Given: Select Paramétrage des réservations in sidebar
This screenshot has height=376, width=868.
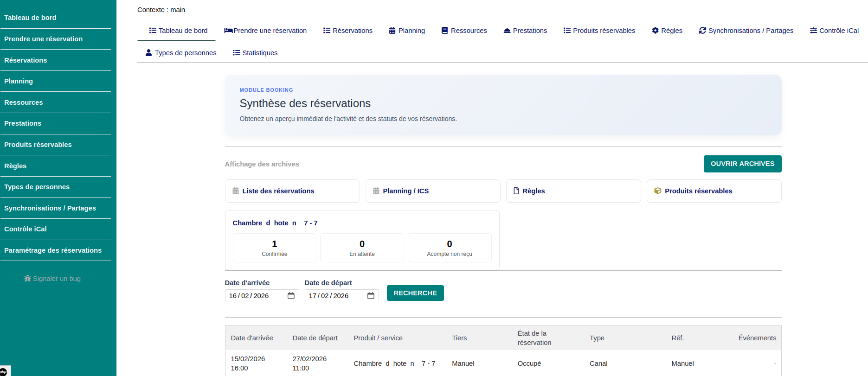Looking at the screenshot, I should pyautogui.click(x=53, y=250).
